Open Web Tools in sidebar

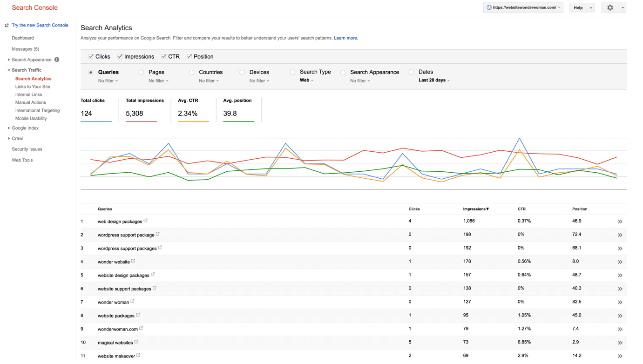(22, 160)
